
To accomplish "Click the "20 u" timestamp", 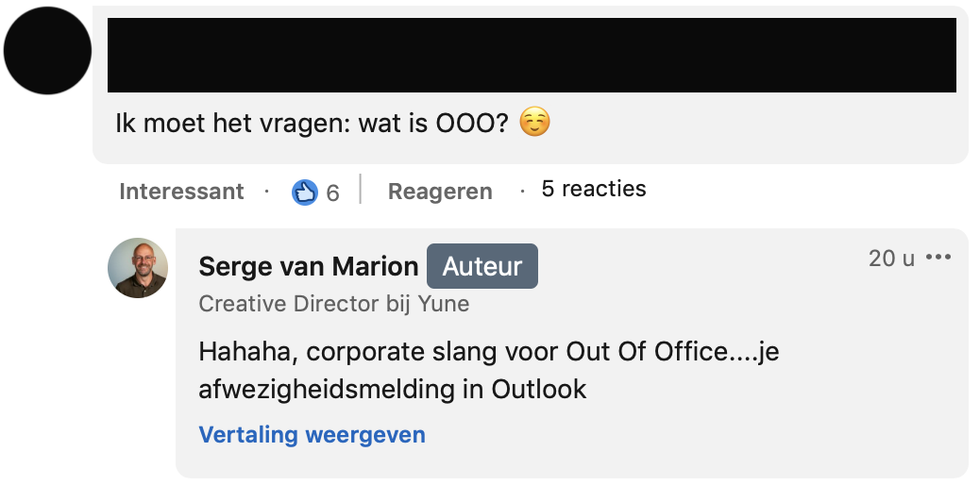I will click(x=891, y=259).
